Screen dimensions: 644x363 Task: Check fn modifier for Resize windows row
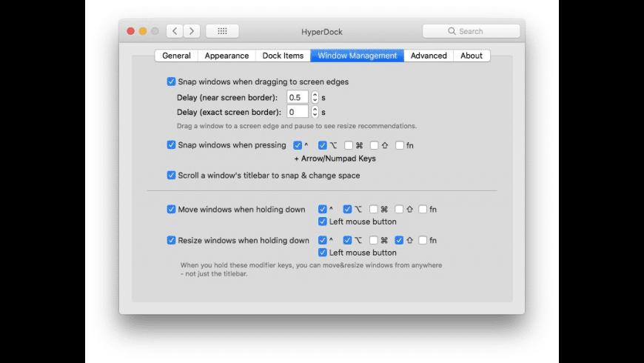click(423, 240)
